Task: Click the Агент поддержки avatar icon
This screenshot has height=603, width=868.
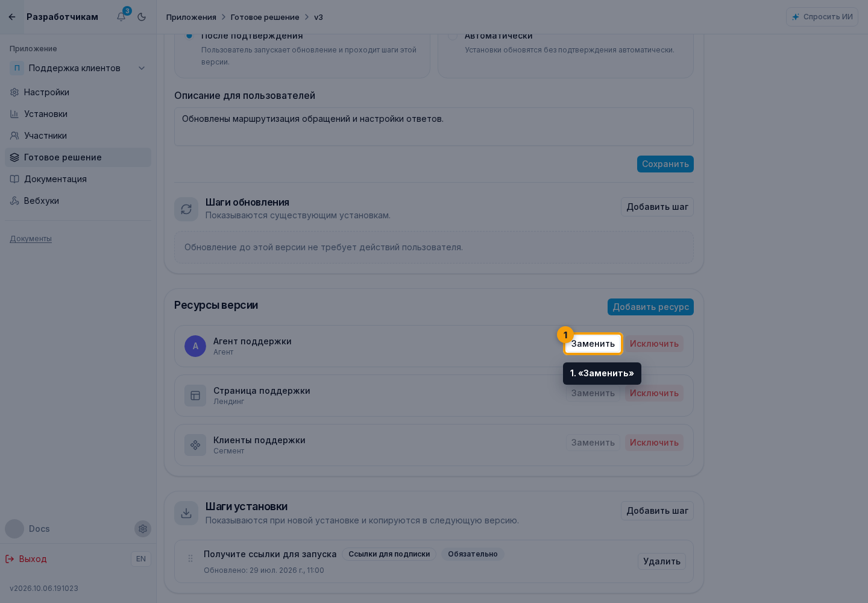Action: (x=195, y=346)
